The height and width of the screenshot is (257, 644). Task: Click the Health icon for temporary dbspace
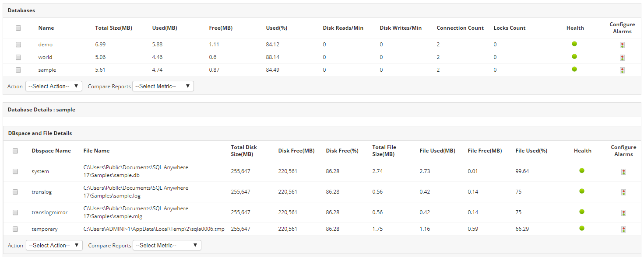click(582, 229)
